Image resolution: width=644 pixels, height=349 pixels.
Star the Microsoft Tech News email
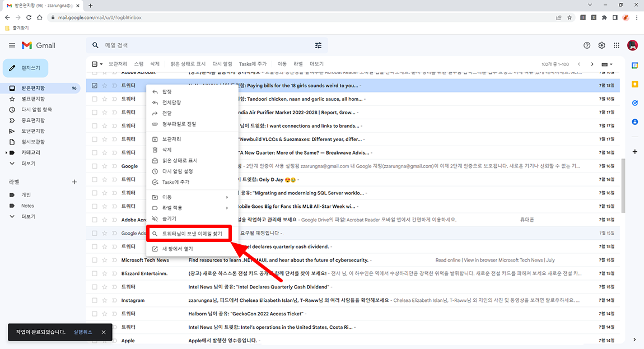pos(104,260)
